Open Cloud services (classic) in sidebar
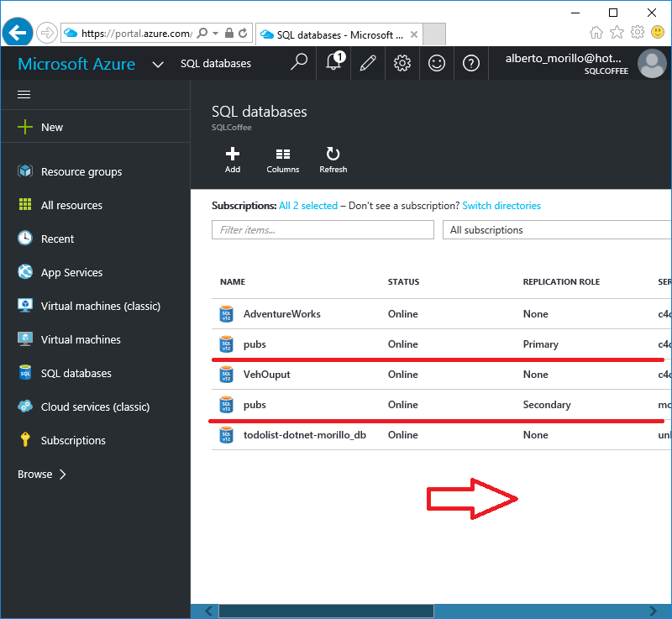672x619 pixels. [x=96, y=407]
